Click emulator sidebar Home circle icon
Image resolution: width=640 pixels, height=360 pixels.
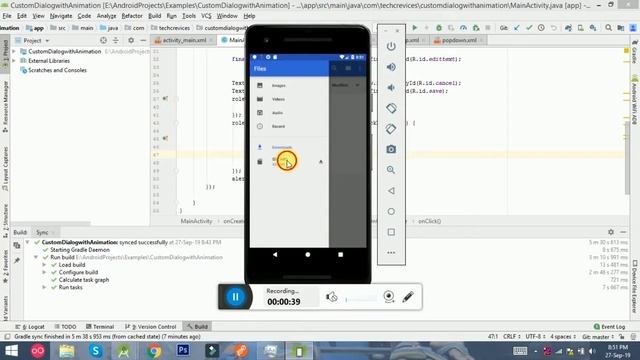click(391, 211)
